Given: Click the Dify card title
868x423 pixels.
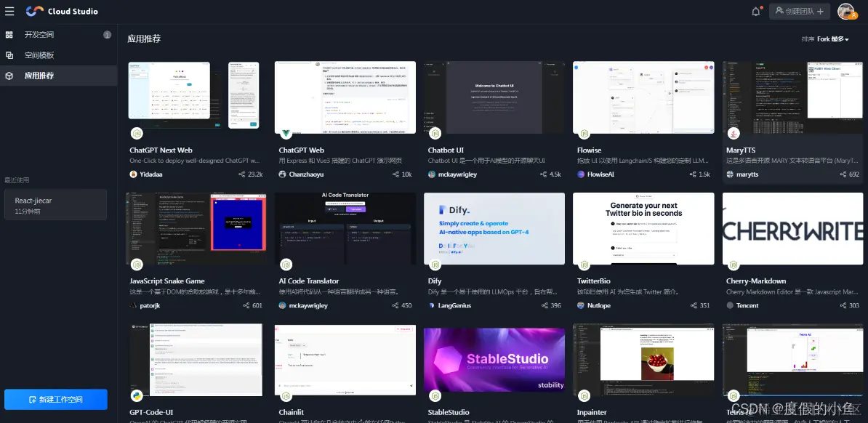Looking at the screenshot, I should 435,281.
